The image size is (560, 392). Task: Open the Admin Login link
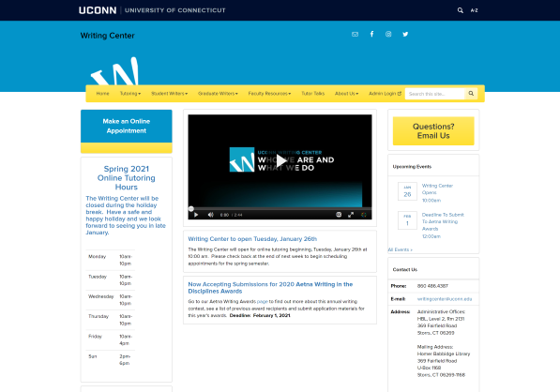point(385,94)
